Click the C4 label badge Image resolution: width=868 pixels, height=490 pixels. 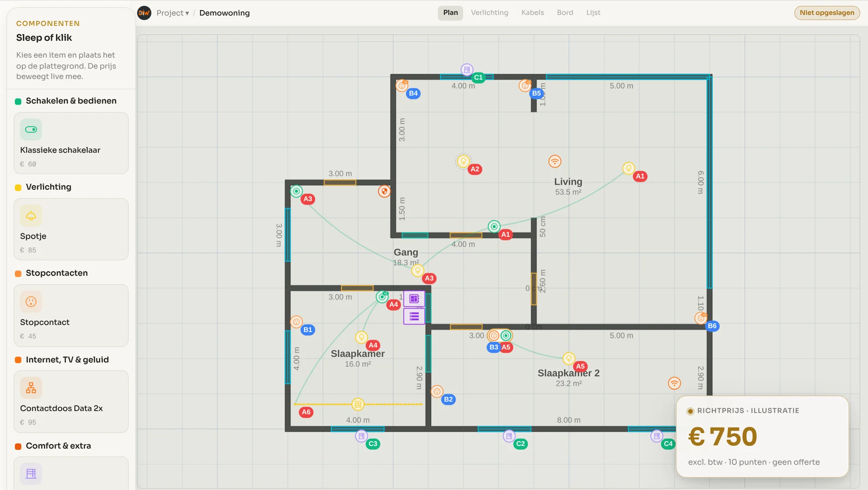pos(668,444)
